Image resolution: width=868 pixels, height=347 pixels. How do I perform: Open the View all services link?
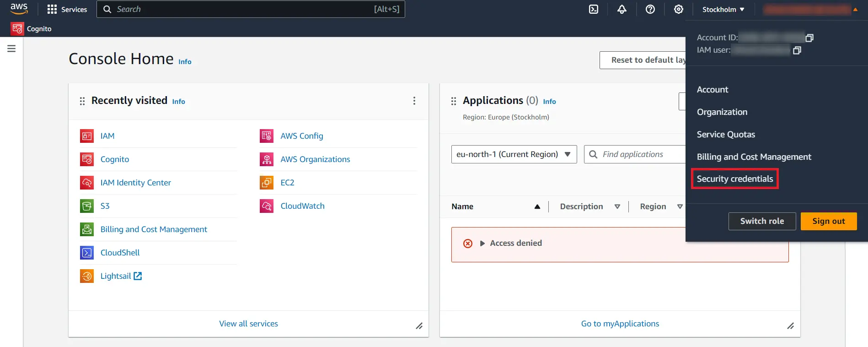[x=248, y=324]
